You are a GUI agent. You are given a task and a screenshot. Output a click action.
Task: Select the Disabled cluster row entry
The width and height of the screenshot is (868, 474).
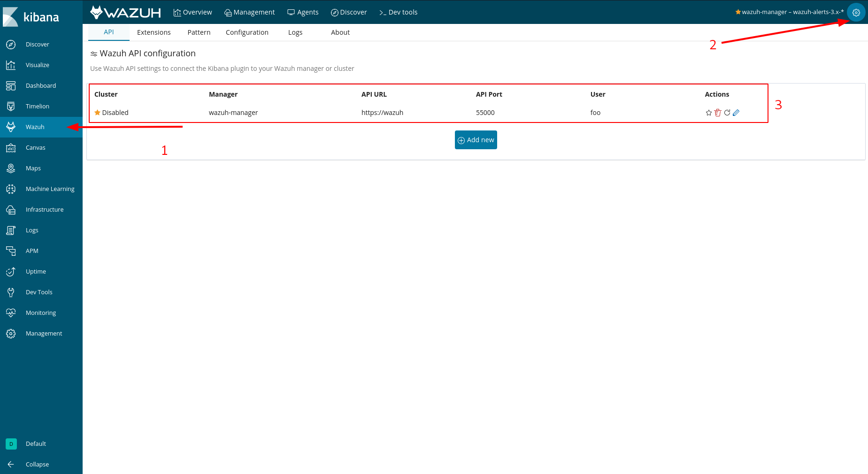pos(115,112)
